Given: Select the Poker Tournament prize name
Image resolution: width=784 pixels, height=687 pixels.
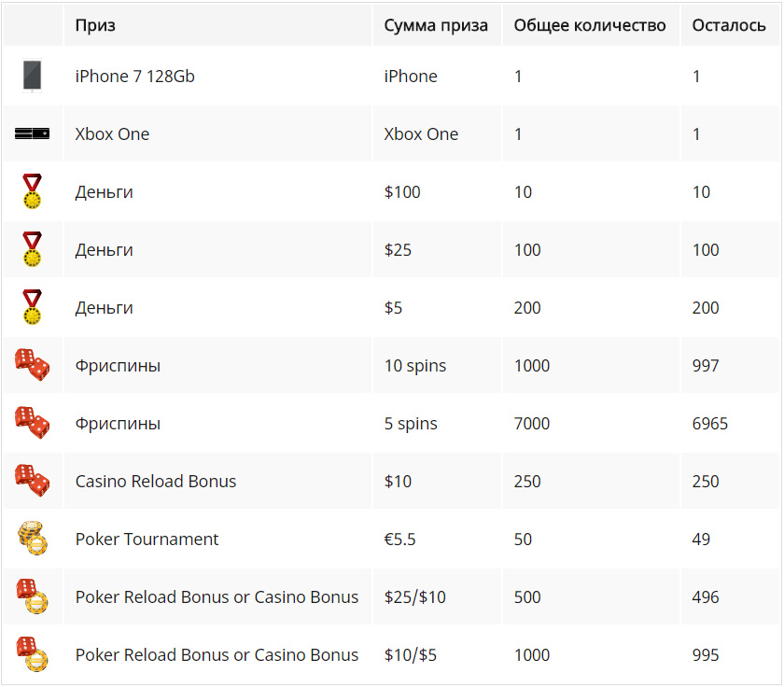Looking at the screenshot, I should (147, 539).
